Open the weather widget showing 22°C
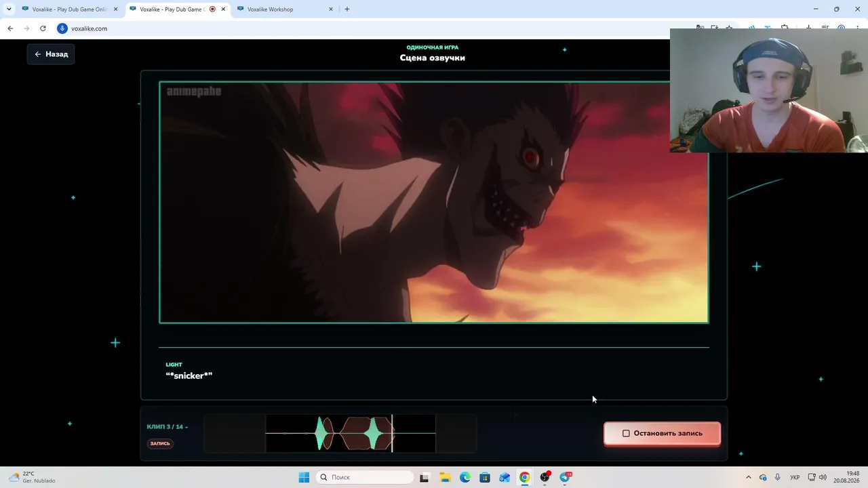Viewport: 868px width, 488px height. click(x=32, y=477)
